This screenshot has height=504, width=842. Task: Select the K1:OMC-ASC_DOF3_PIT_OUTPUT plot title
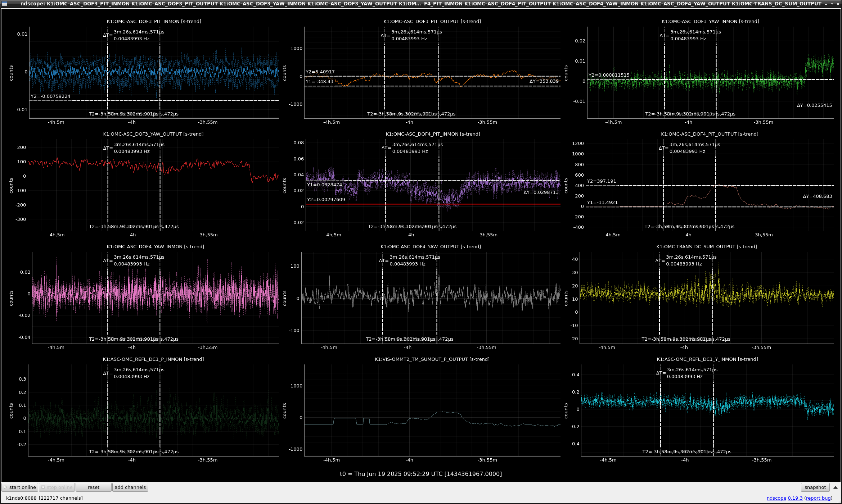point(432,21)
